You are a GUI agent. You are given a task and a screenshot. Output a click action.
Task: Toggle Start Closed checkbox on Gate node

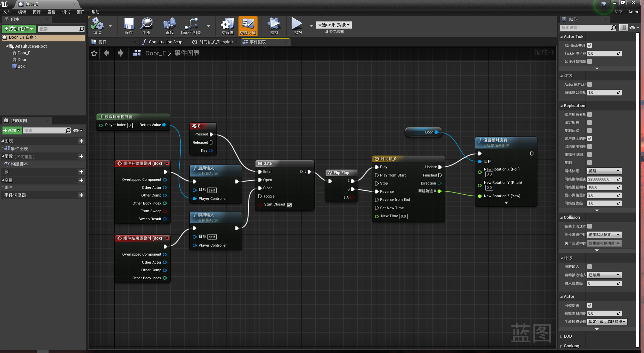click(289, 205)
